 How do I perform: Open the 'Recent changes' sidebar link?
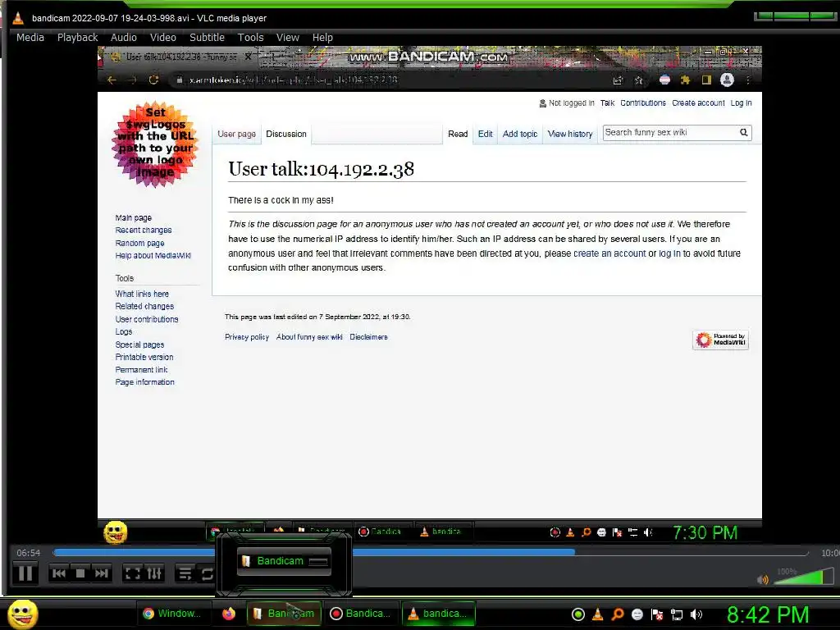coord(144,231)
